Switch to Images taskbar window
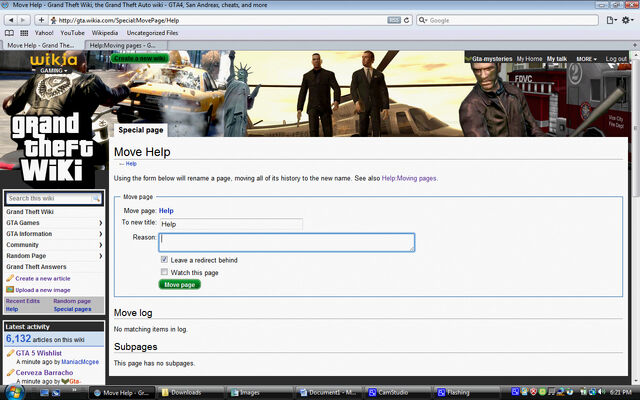640x400 pixels. (260, 392)
